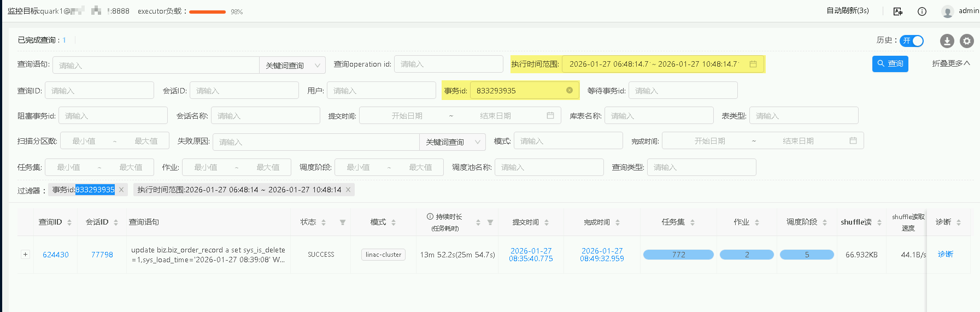
Task: Open the calendar icon in 执行时间范围 field
Action: coord(753,64)
